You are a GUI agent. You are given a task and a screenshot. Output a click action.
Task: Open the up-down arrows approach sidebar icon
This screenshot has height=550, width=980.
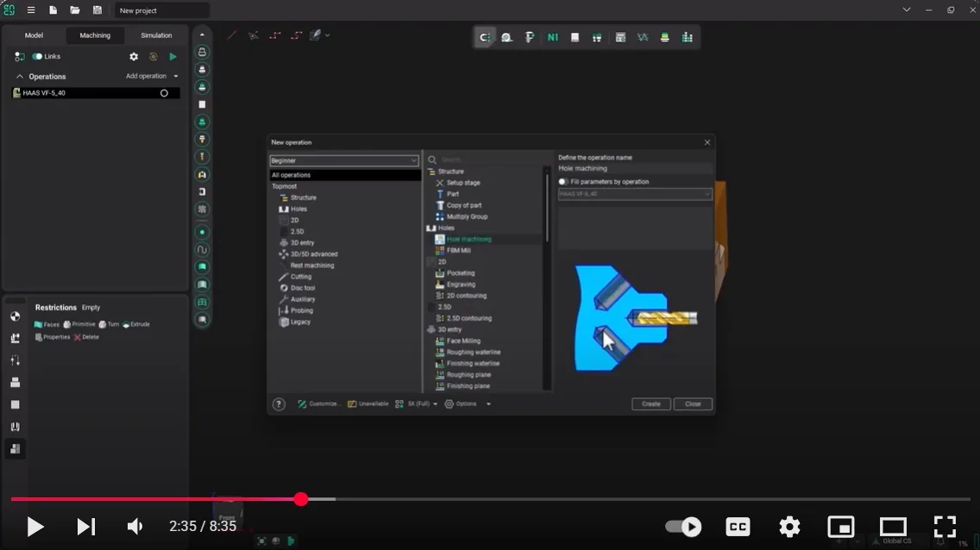[x=15, y=360]
